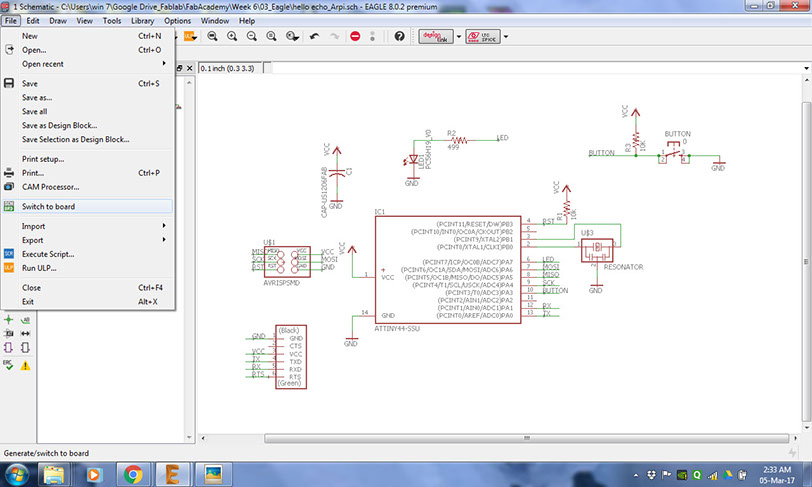
Task: Expand Open recent submenu
Action: click(x=88, y=64)
